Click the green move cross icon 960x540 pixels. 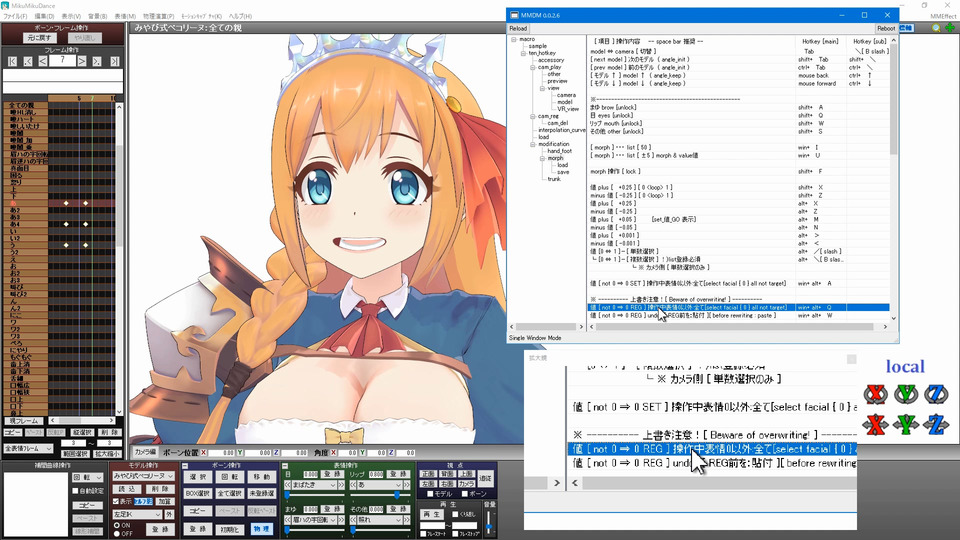[950, 28]
